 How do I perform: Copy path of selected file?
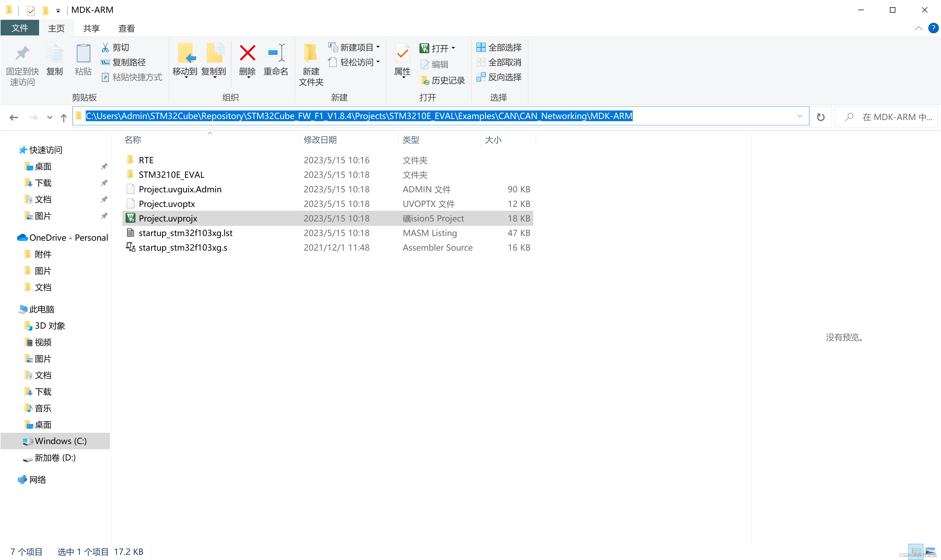(x=123, y=62)
